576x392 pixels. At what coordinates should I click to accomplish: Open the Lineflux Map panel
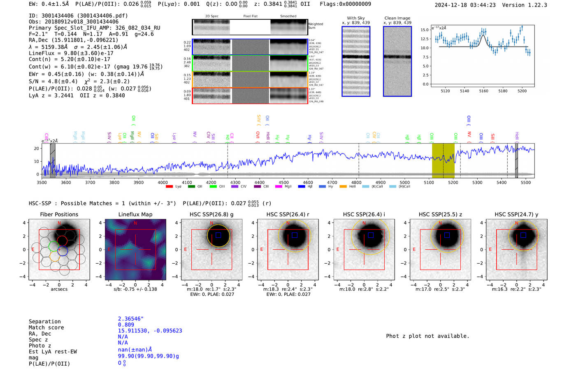tap(135, 249)
